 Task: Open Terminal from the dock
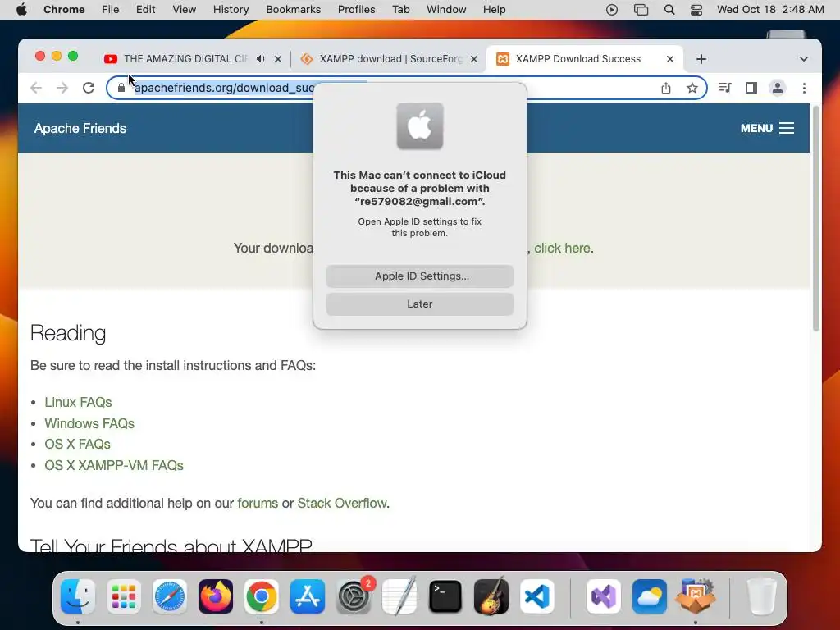pos(445,596)
